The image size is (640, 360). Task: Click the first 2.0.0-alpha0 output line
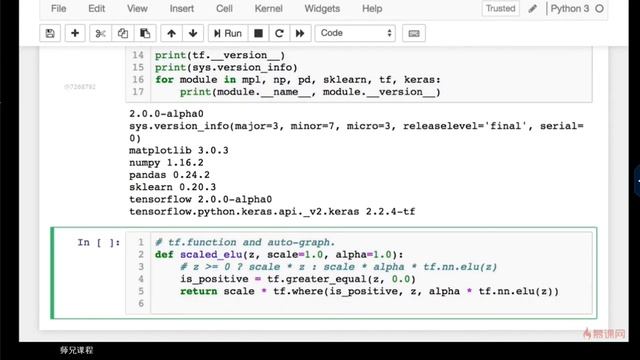tap(166, 114)
